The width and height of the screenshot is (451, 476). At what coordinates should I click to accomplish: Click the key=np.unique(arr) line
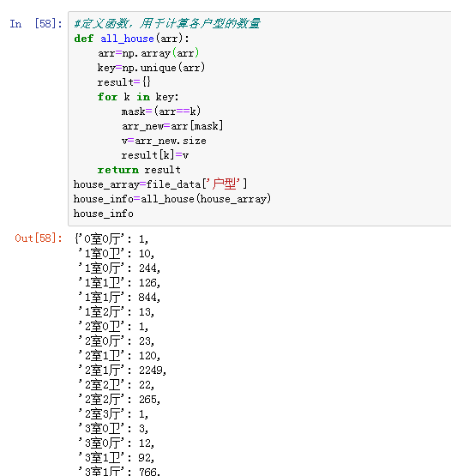(x=151, y=68)
